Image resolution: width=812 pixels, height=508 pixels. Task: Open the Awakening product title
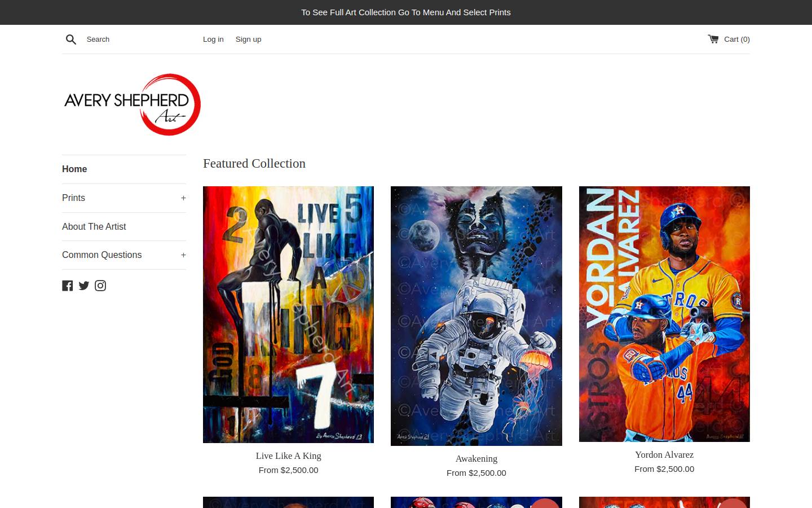(476, 459)
